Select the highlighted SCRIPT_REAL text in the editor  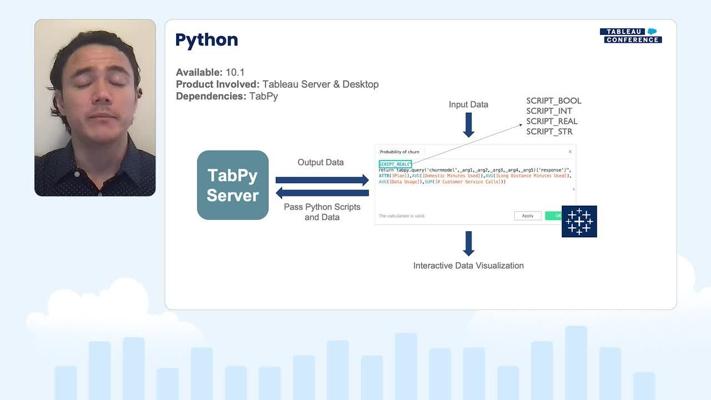point(396,163)
